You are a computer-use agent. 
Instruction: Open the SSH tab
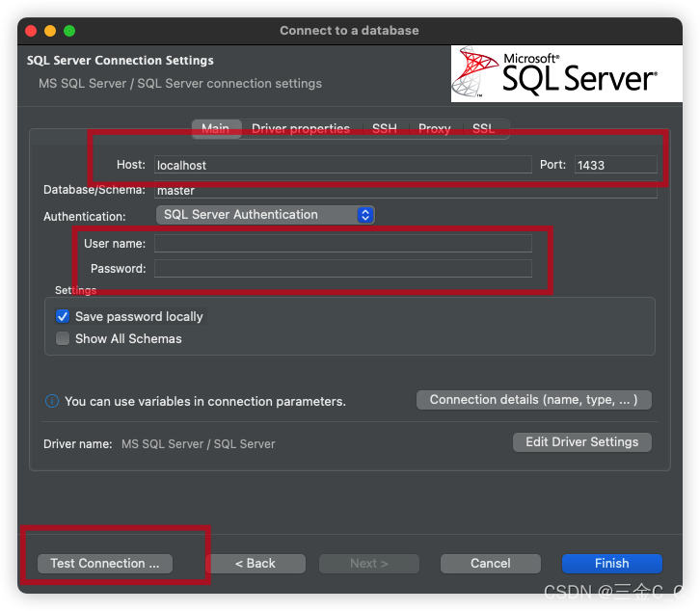385,128
